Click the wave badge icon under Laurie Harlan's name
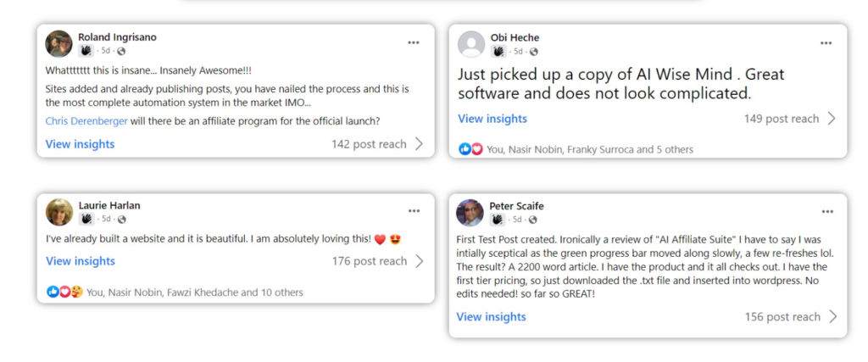868x362 pixels. click(86, 220)
